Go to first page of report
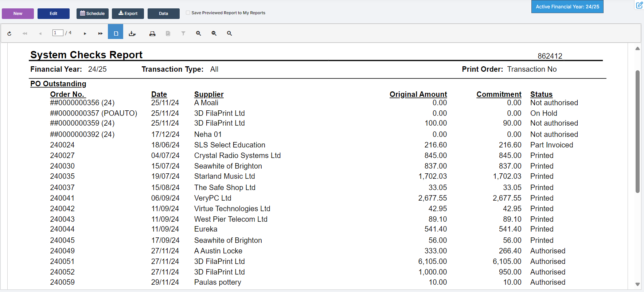 (25, 33)
